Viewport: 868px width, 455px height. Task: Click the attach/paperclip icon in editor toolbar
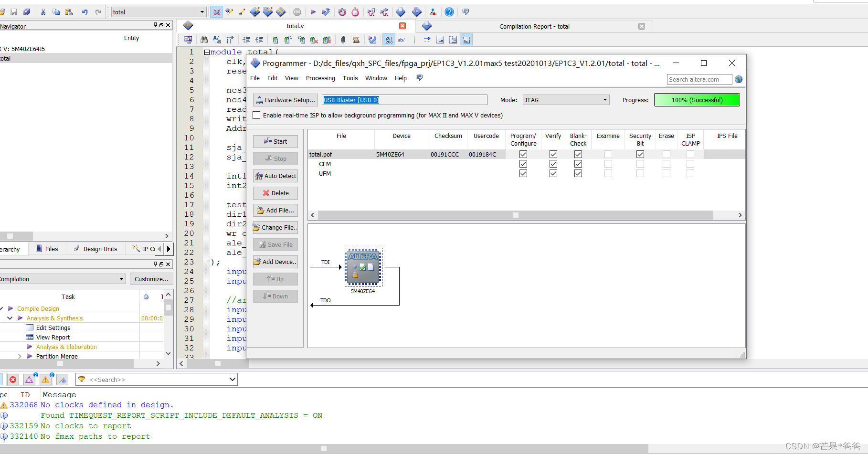pyautogui.click(x=343, y=39)
